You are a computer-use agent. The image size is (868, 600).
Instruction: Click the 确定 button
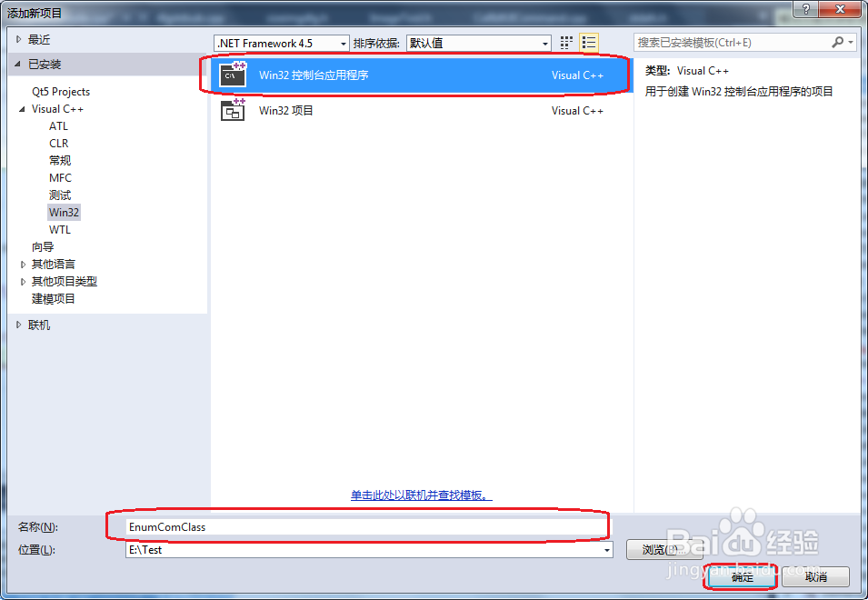tap(742, 576)
